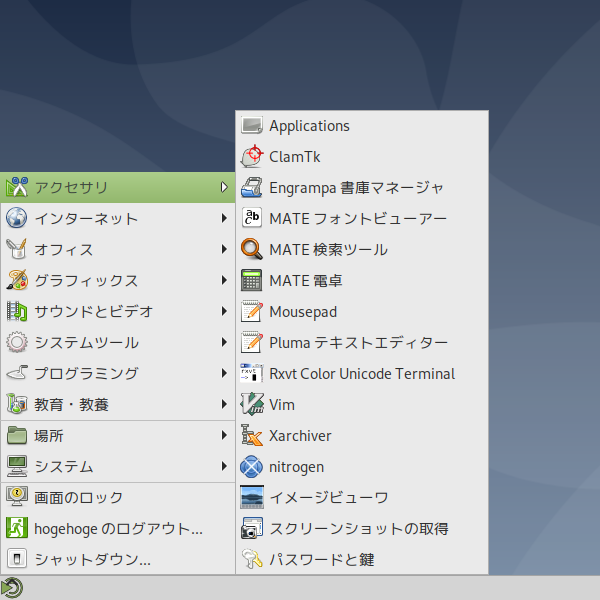Click the Engrampa archive manager icon

(251, 188)
